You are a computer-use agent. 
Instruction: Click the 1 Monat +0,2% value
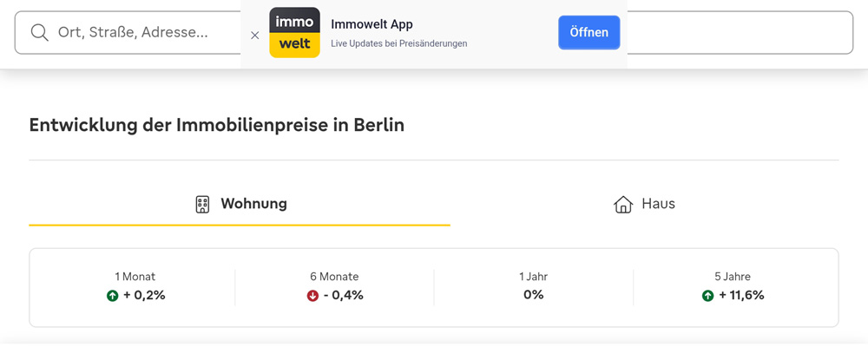pyautogui.click(x=144, y=295)
